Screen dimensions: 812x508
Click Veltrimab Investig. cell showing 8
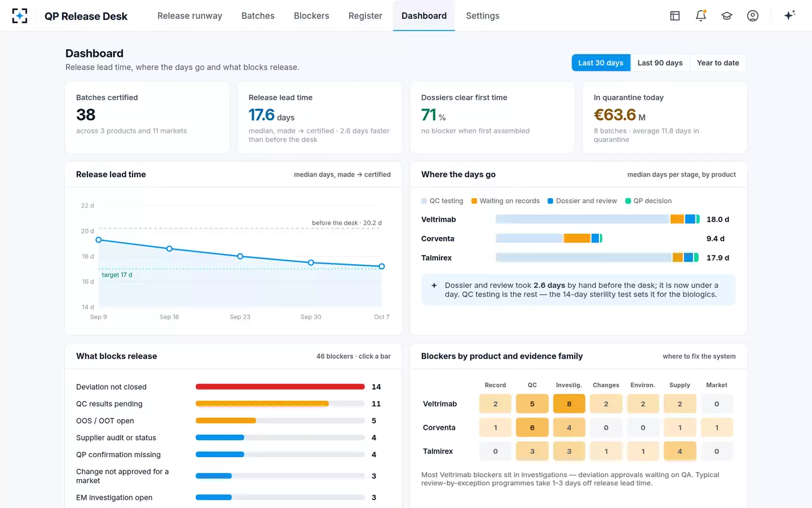point(569,404)
